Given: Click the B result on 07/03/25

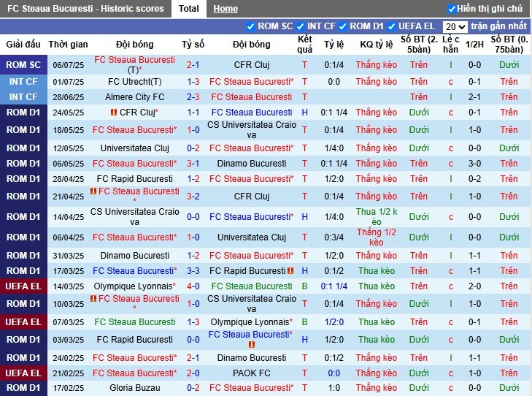Looking at the screenshot, I should click(305, 321).
